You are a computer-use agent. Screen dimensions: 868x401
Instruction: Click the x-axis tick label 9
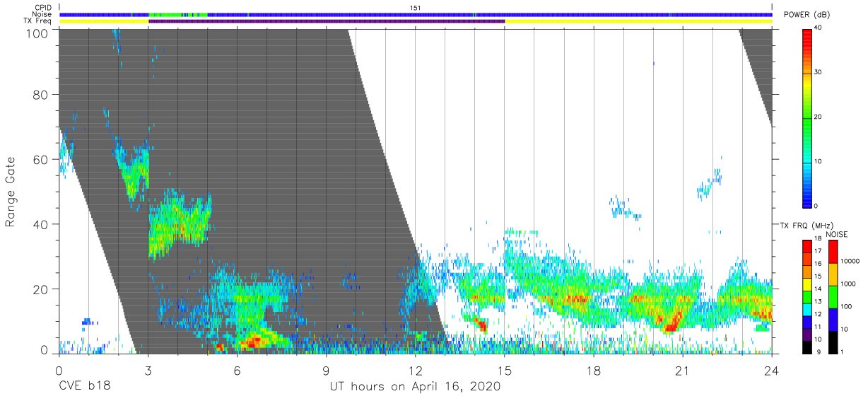326,369
